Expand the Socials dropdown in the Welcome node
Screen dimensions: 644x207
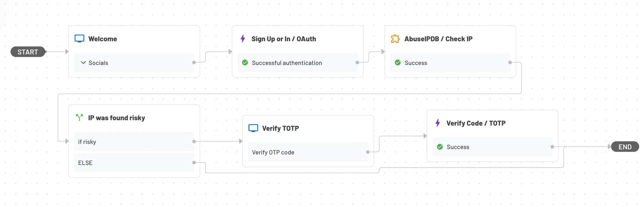(x=83, y=63)
